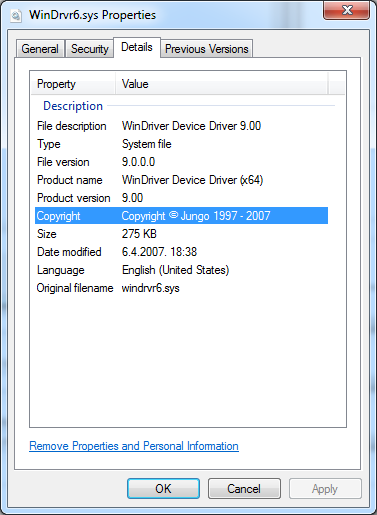Select the Details tab
This screenshot has width=377, height=515.
click(x=137, y=47)
